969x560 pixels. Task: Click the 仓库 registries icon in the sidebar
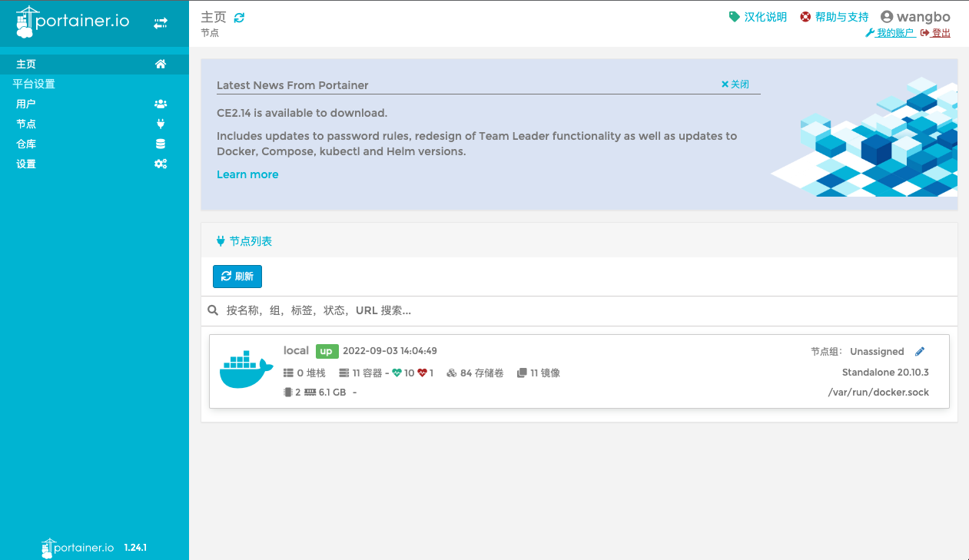[160, 144]
